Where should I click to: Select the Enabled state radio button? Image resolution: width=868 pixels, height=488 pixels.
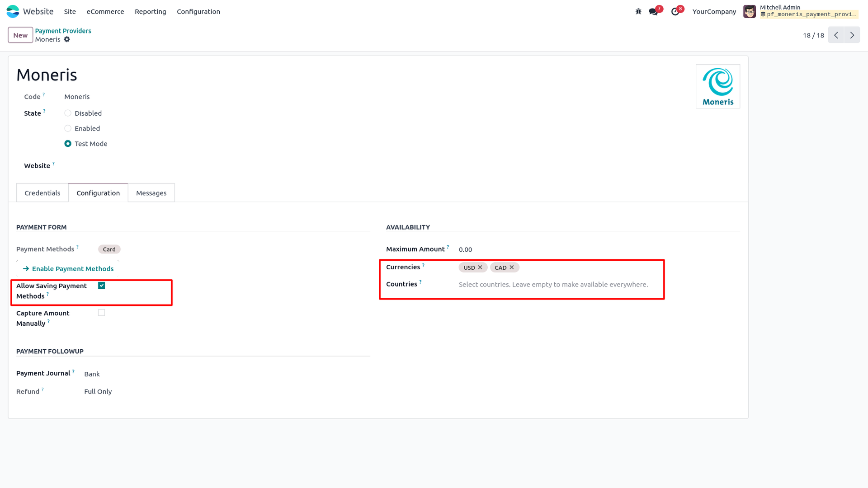tap(68, 129)
